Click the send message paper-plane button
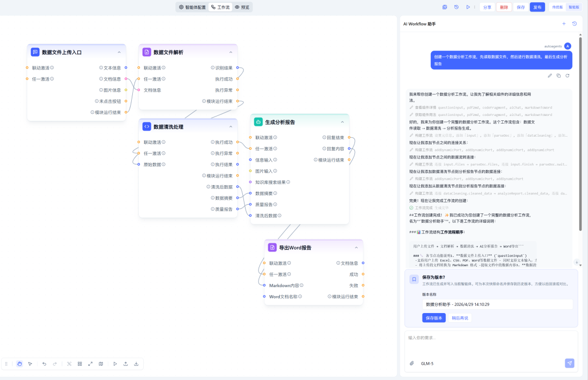The image size is (588, 380). pyautogui.click(x=569, y=363)
